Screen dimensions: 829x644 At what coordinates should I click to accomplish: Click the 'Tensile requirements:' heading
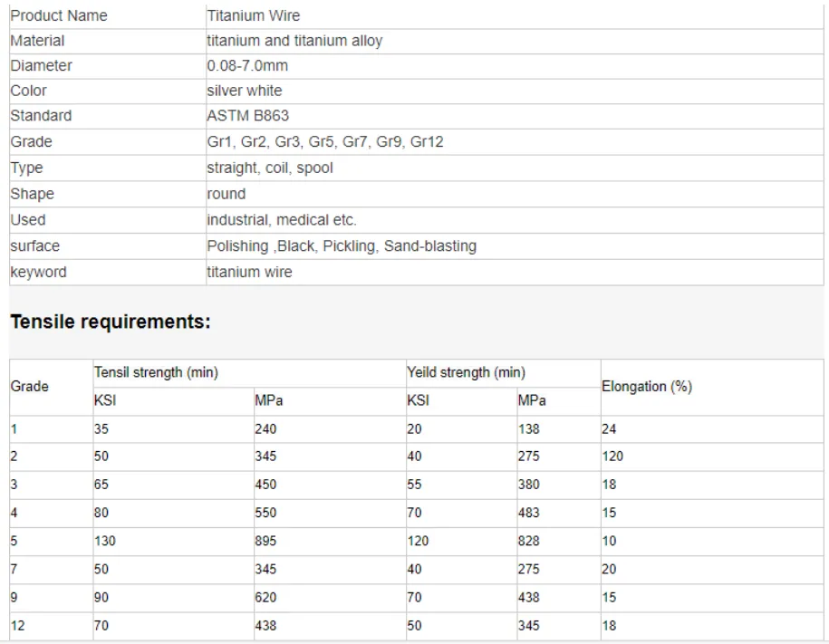point(110,322)
